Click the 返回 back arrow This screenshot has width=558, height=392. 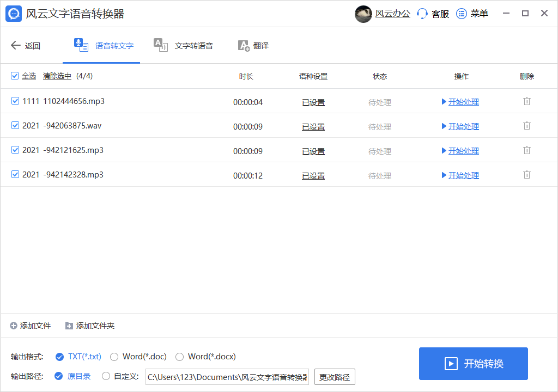[x=16, y=45]
